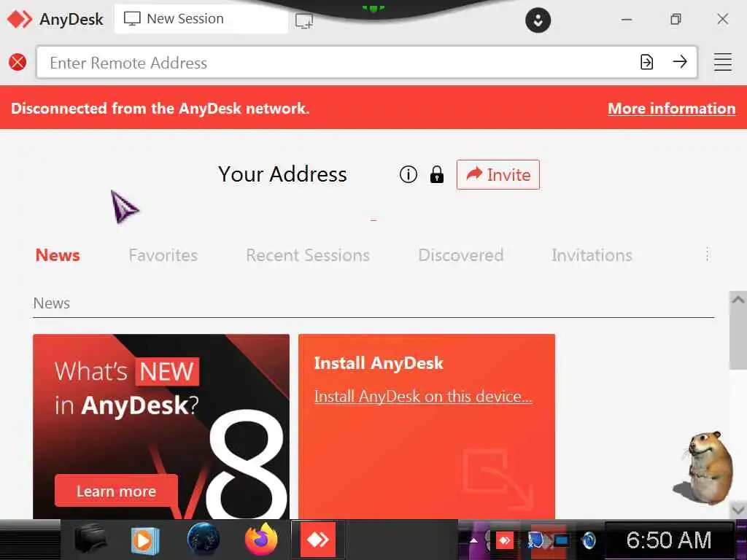Click the AnyDesk logo icon in title bar

pyautogui.click(x=20, y=19)
